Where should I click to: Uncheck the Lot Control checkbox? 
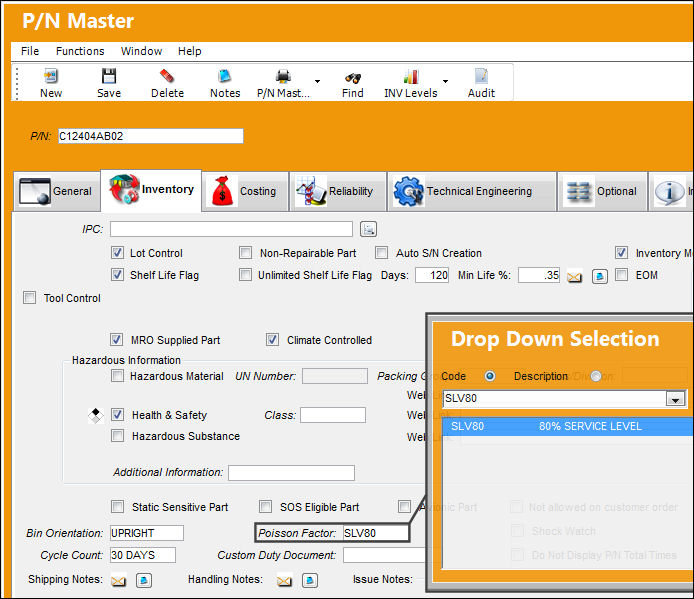pyautogui.click(x=117, y=253)
